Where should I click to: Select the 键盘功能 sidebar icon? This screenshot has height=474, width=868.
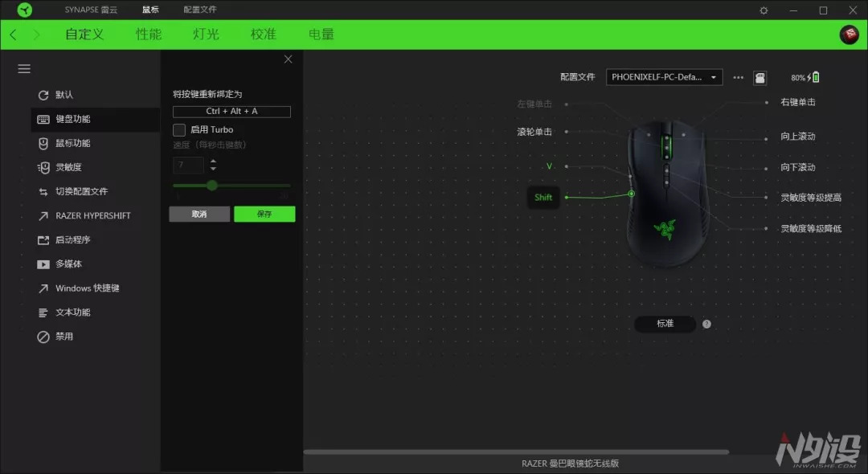(72, 119)
